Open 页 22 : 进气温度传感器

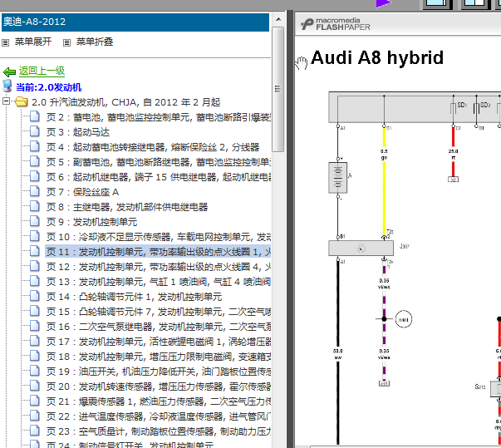[159, 416]
